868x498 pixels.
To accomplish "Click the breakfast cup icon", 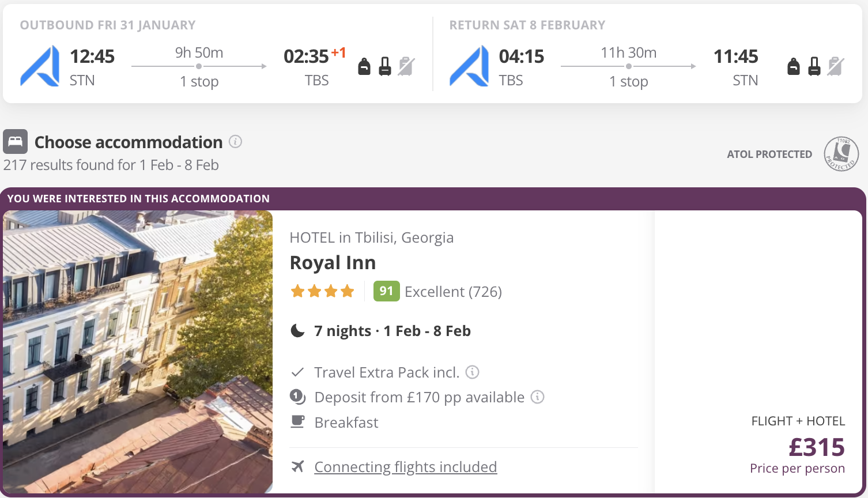I will pos(297,422).
